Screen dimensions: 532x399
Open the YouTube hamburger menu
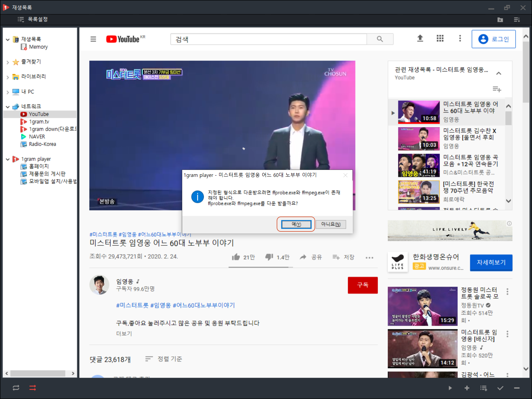pyautogui.click(x=93, y=39)
